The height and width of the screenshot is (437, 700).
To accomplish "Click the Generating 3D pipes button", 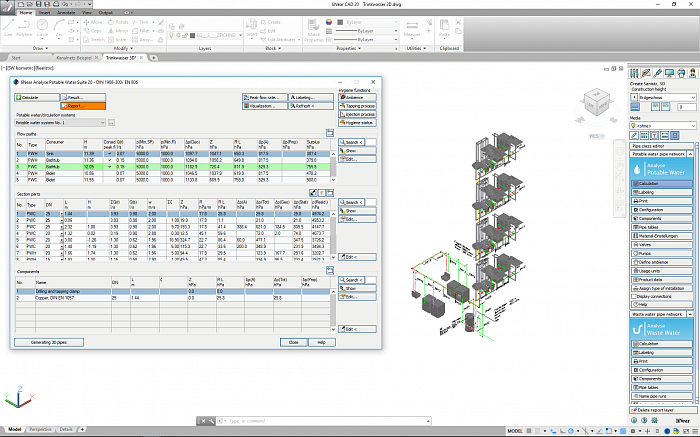I will (49, 342).
